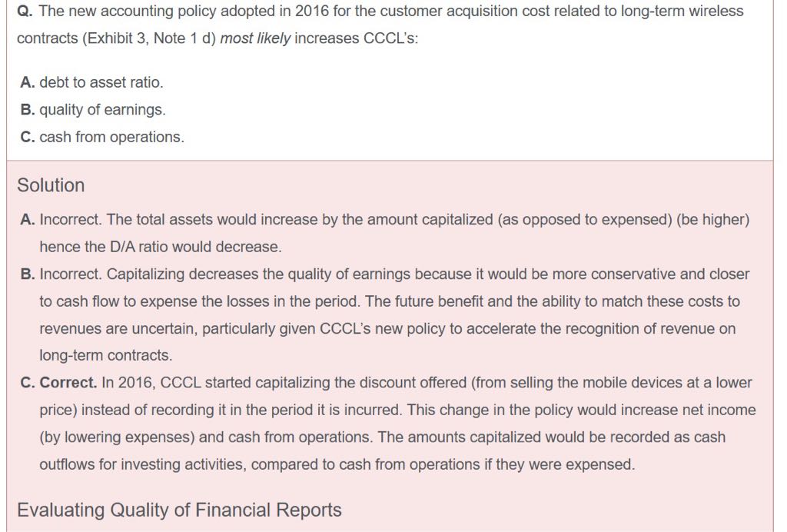787x532 pixels.
Task: Select answer A, debt to asset ratio
Action: (92, 82)
